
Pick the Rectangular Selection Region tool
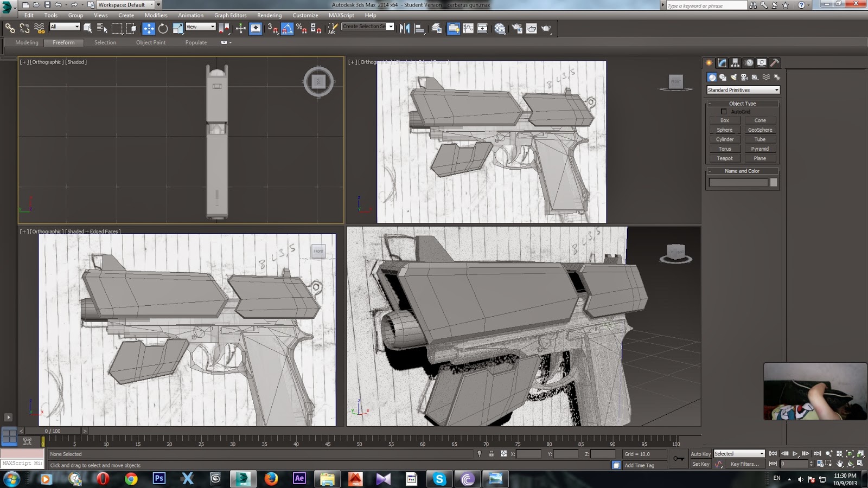117,28
